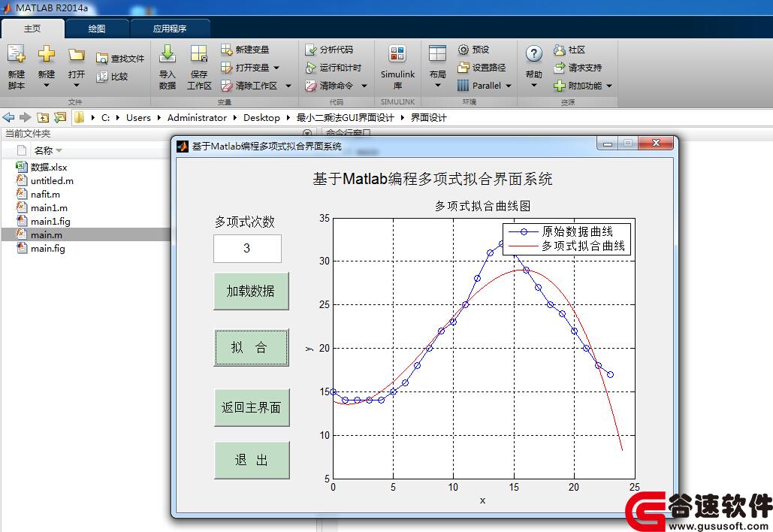
Task: Open Preferences (预设)
Action: pyautogui.click(x=473, y=50)
